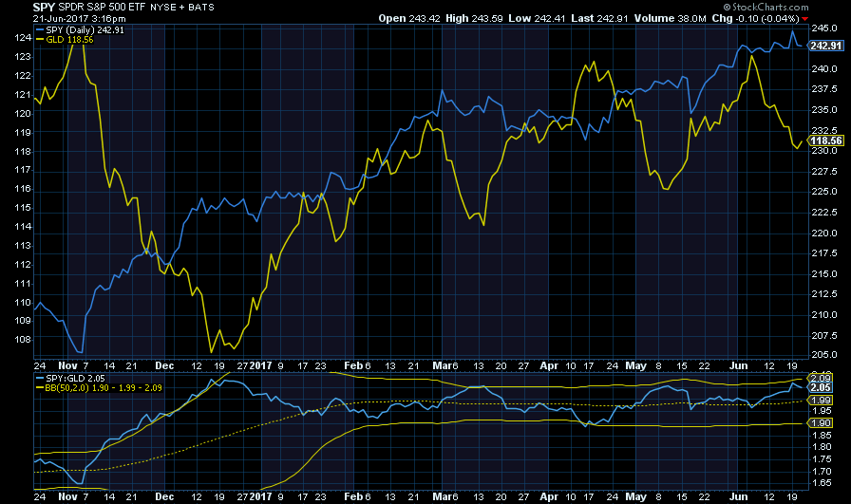
Task: Click the blue 2.05 ratio tag in lower panel
Action: pos(820,387)
